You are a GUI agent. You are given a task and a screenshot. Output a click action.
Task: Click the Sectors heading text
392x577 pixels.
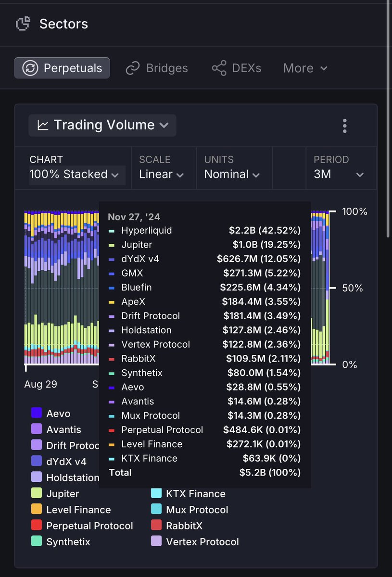pos(63,24)
